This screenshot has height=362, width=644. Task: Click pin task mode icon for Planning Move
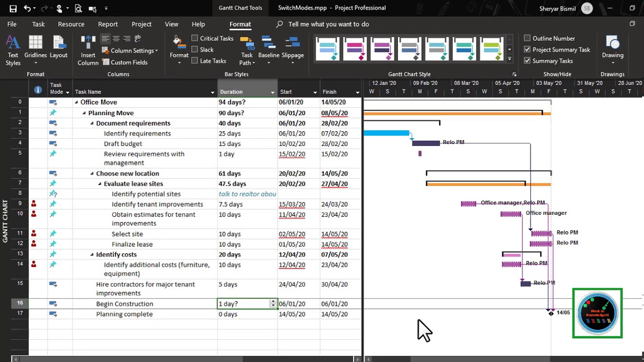53,113
